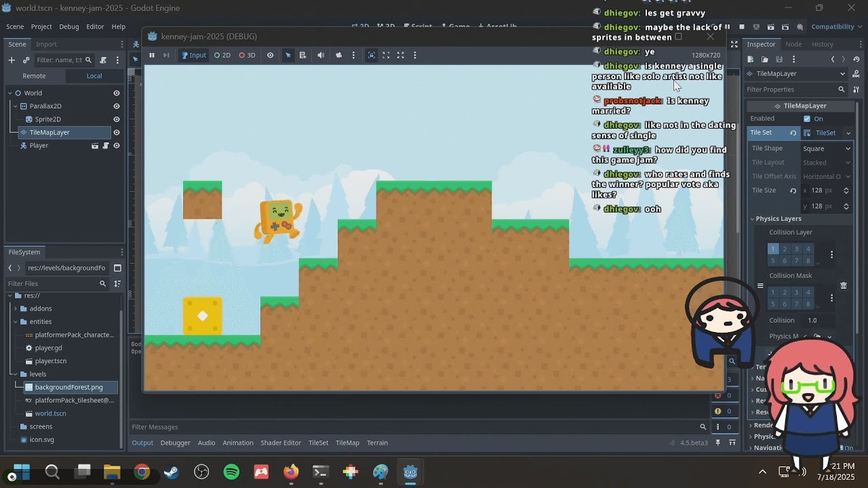Attach script using the scroll icon in the Scene dock

click(103, 60)
